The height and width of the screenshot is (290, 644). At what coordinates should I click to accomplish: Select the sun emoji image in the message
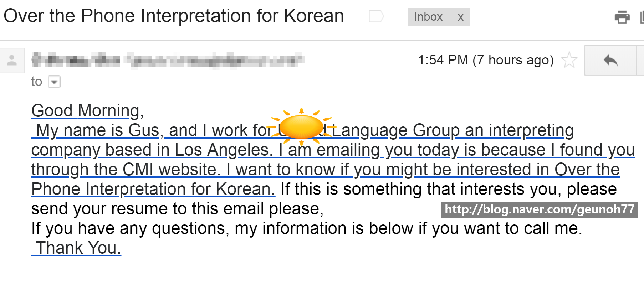(301, 127)
